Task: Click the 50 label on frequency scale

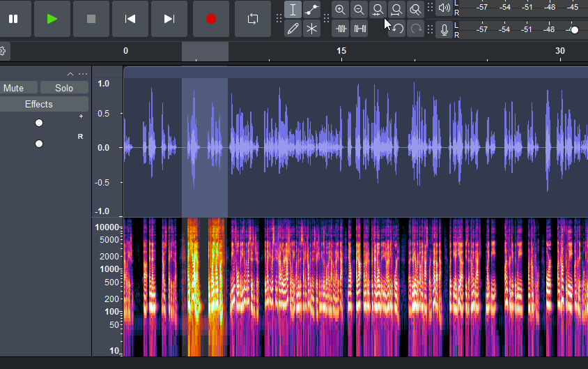Action: (114, 325)
